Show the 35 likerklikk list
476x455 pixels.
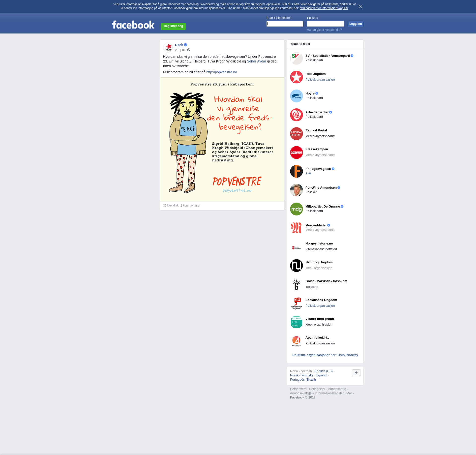point(171,206)
